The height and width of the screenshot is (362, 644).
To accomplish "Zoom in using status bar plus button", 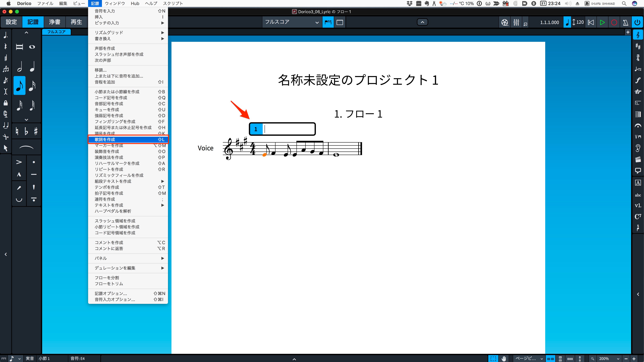I will click(634, 359).
